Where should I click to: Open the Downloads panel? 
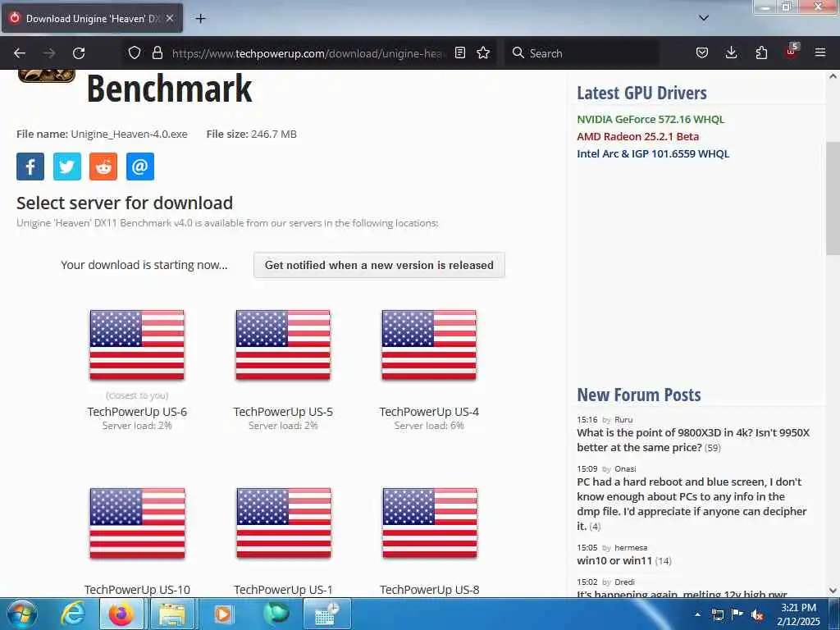(731, 52)
